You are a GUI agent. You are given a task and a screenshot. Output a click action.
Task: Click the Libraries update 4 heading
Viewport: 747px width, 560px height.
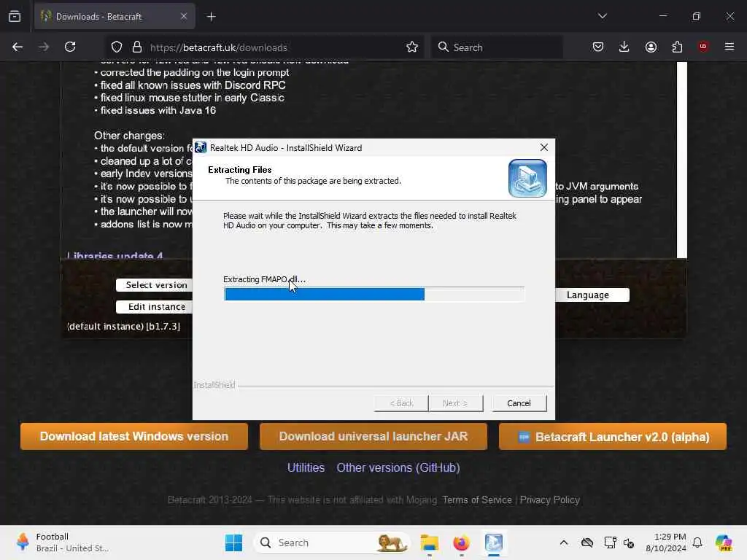click(x=115, y=256)
